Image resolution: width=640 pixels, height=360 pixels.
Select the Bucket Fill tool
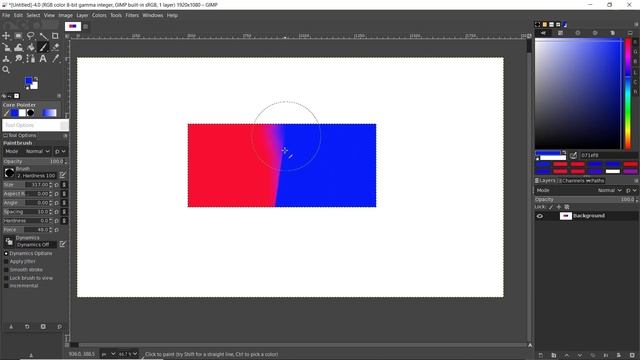coord(31,47)
